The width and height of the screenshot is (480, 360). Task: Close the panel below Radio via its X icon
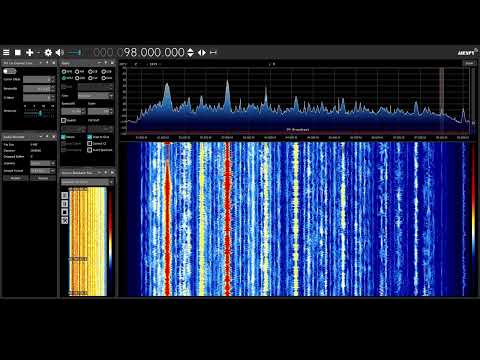tap(112, 172)
